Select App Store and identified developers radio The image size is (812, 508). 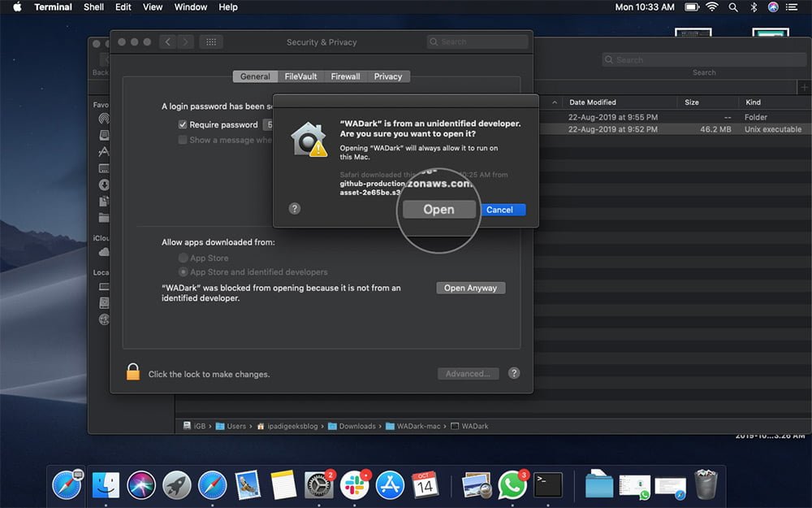point(183,271)
